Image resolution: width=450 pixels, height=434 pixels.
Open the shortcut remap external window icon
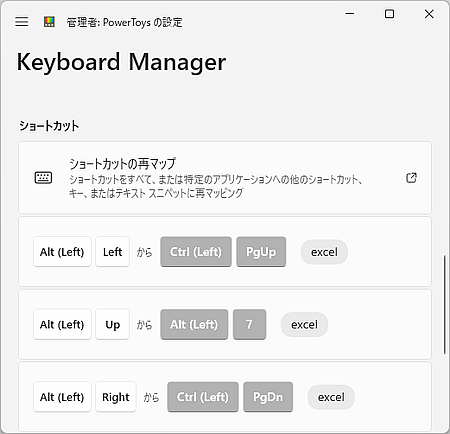click(411, 178)
